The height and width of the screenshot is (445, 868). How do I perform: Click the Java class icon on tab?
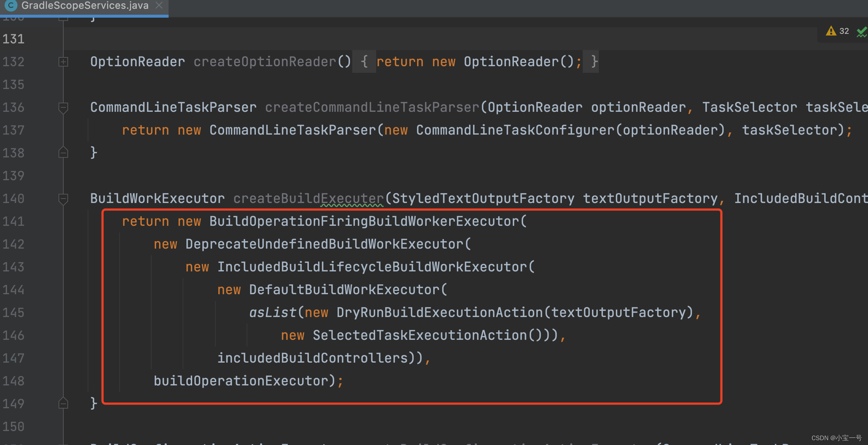coord(11,6)
